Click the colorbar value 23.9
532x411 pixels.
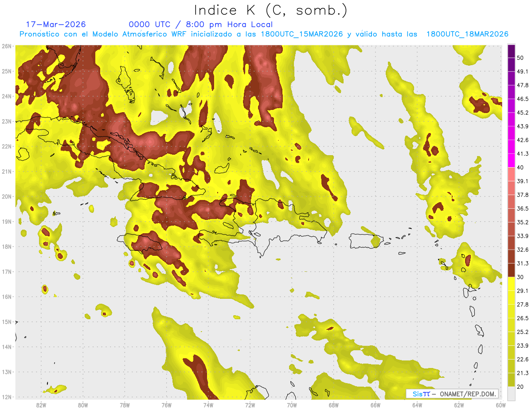(x=523, y=346)
